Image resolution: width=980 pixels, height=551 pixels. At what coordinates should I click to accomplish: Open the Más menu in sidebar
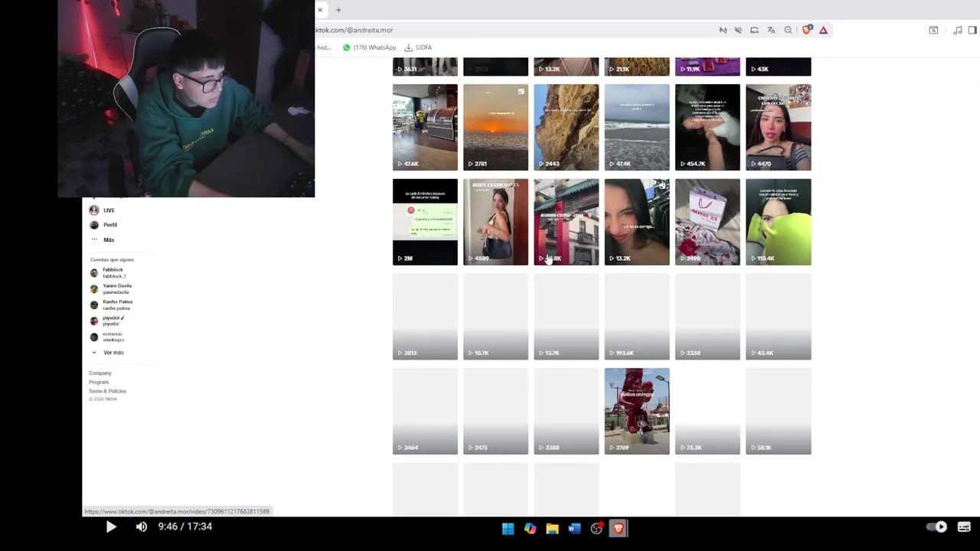(102, 240)
